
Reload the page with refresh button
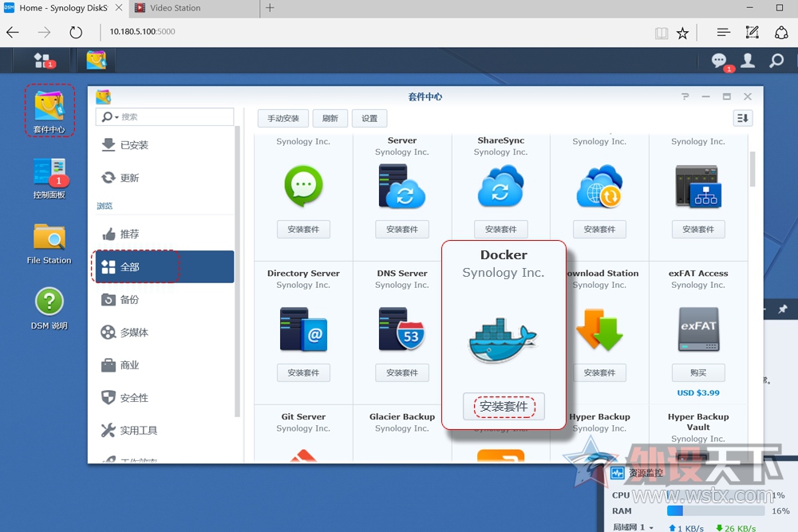[x=76, y=32]
